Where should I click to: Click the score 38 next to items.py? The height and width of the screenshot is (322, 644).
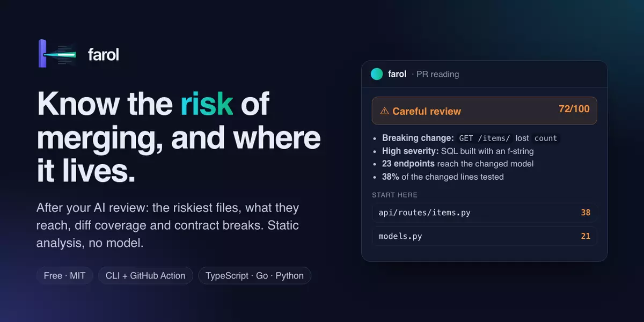[586, 213]
